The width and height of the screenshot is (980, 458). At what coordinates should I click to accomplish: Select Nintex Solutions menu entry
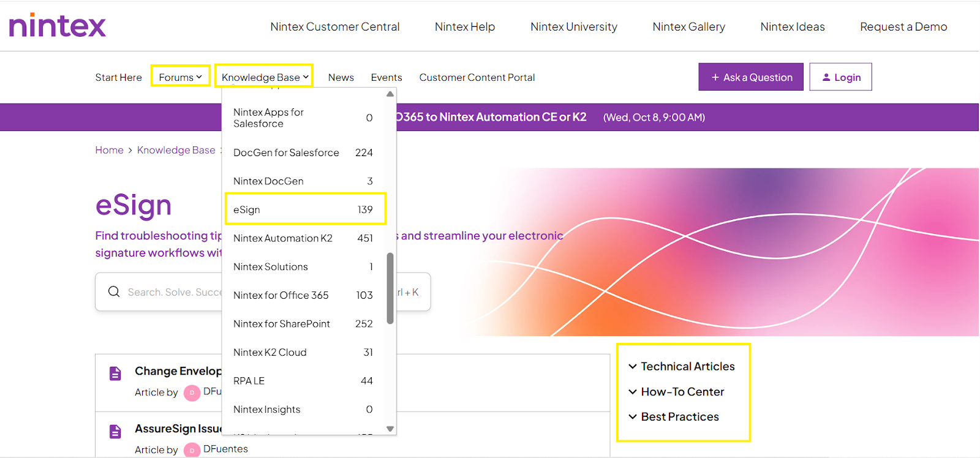[x=303, y=267]
